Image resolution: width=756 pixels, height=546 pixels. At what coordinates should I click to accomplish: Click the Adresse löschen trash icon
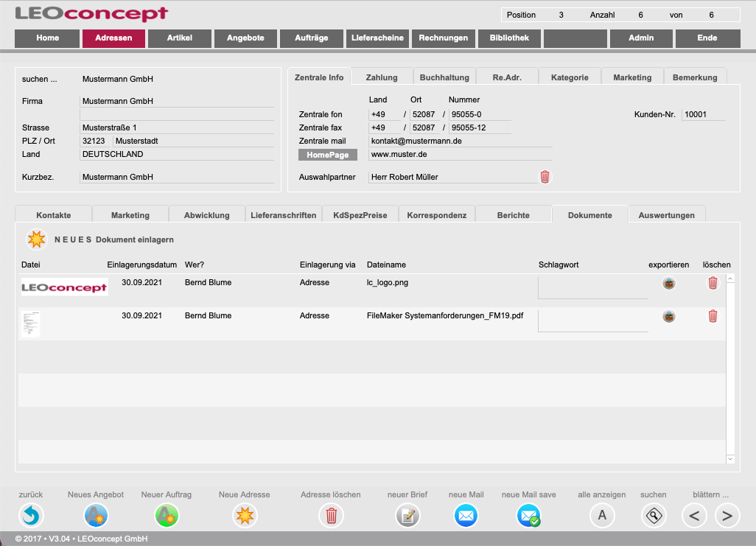tap(331, 516)
